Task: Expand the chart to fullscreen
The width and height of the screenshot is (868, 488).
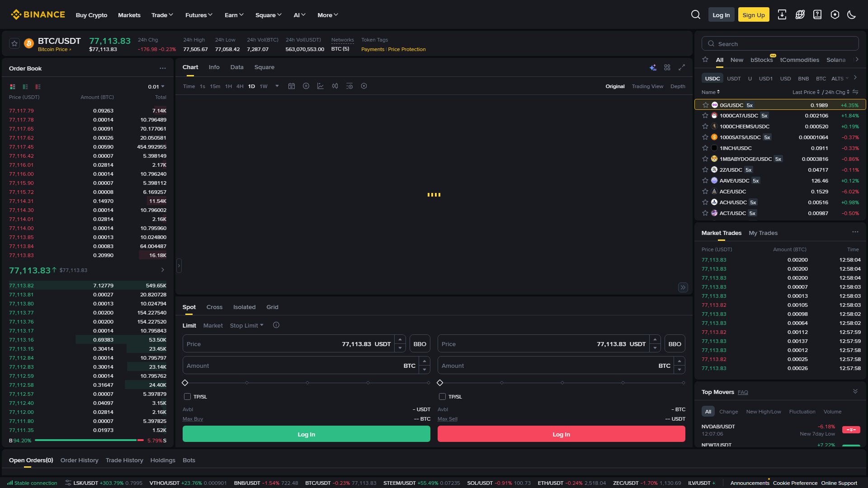Action: tap(682, 67)
